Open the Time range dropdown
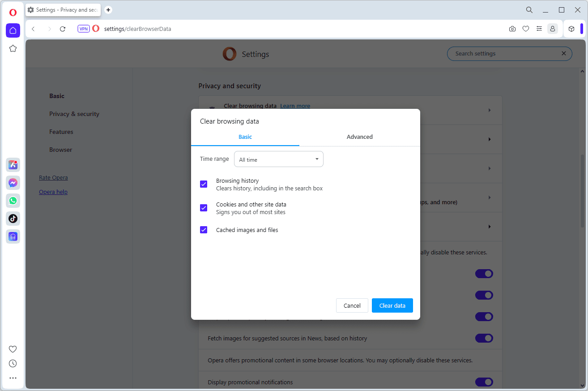The height and width of the screenshot is (391, 588). point(278,159)
